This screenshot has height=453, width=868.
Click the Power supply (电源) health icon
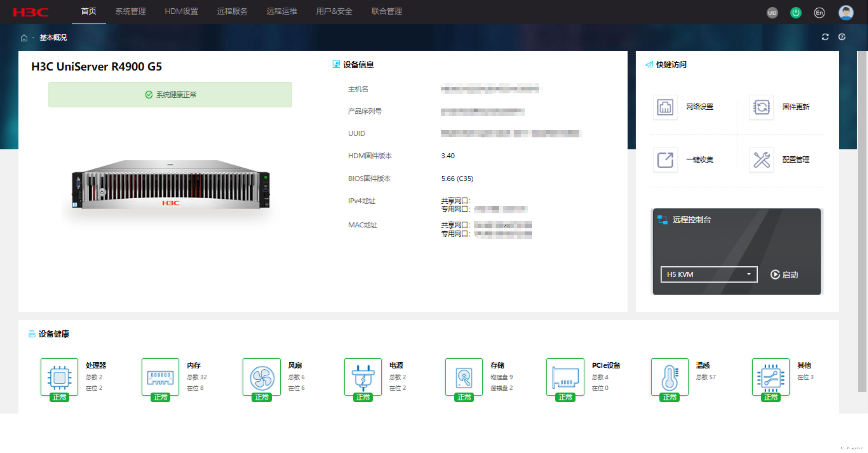363,377
